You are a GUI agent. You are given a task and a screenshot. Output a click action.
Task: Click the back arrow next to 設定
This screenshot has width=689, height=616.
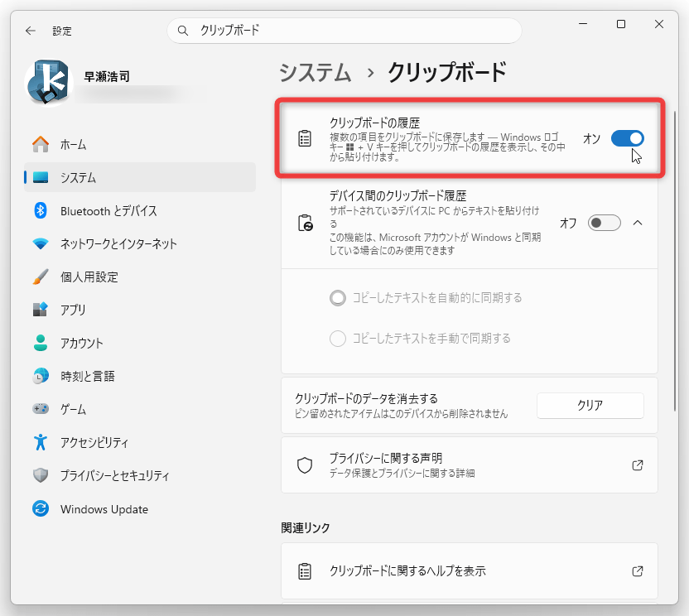[x=31, y=31]
